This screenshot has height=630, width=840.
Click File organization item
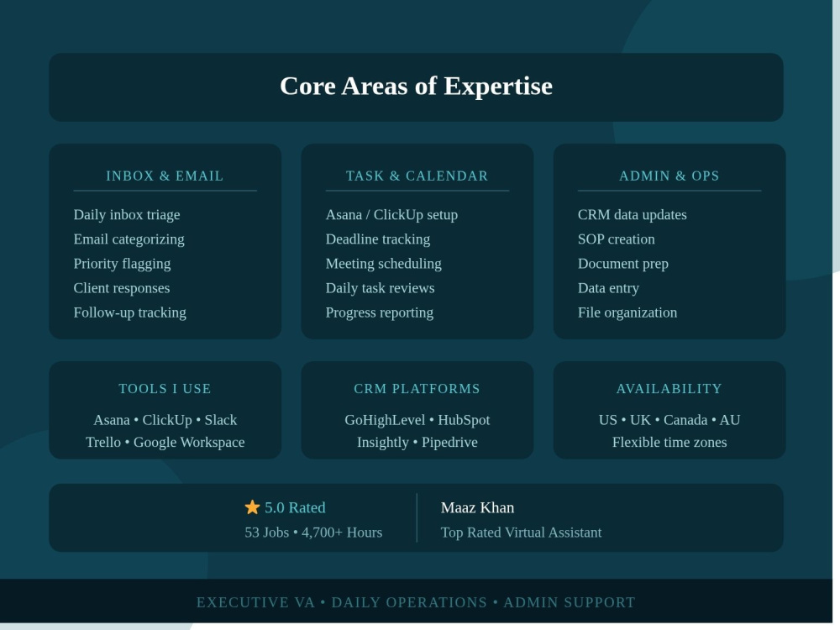[627, 312]
